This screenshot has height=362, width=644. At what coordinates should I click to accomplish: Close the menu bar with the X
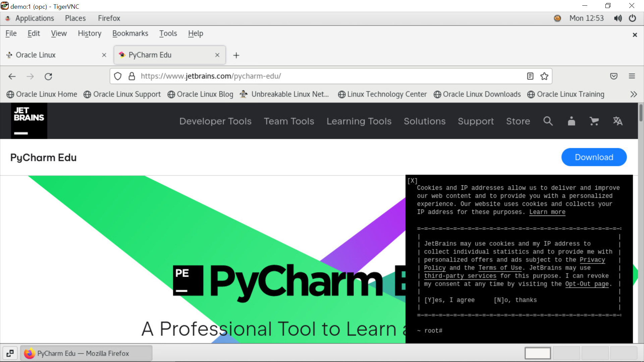click(x=635, y=35)
